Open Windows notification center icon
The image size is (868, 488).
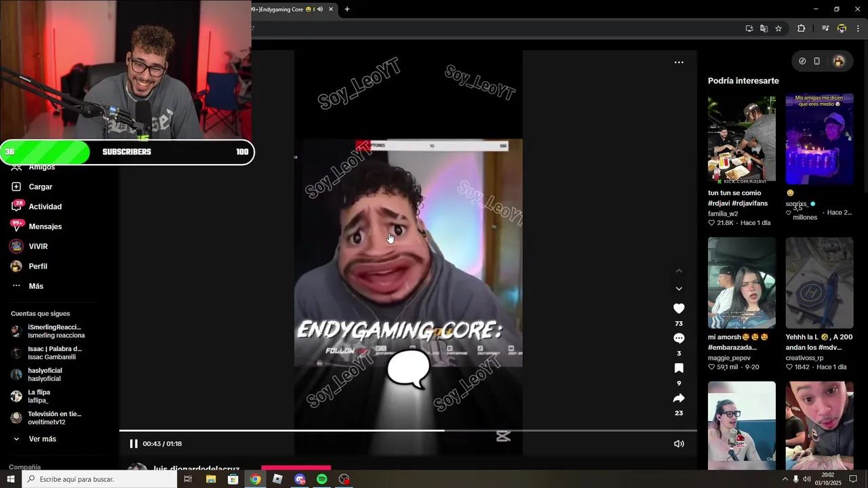click(x=853, y=479)
